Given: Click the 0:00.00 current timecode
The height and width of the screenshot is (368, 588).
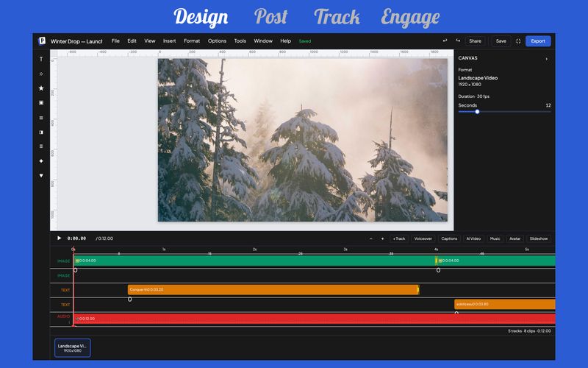Looking at the screenshot, I should click(x=76, y=238).
